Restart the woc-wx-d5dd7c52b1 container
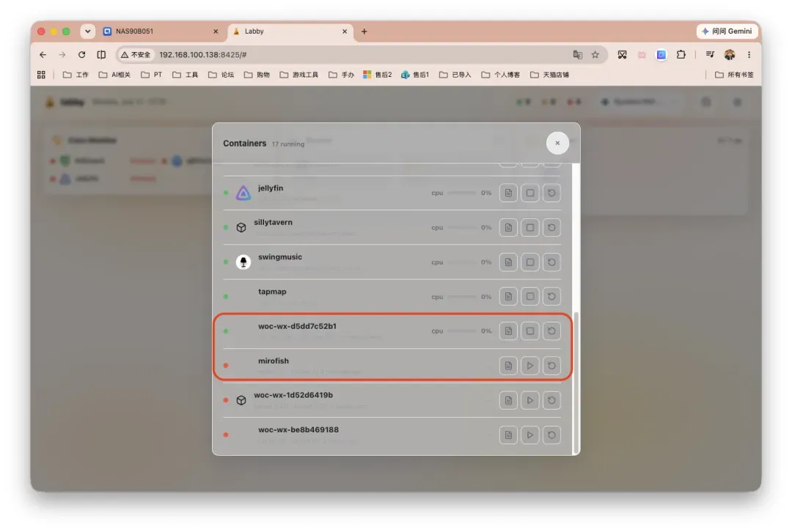This screenshot has height=532, width=792. tap(551, 331)
